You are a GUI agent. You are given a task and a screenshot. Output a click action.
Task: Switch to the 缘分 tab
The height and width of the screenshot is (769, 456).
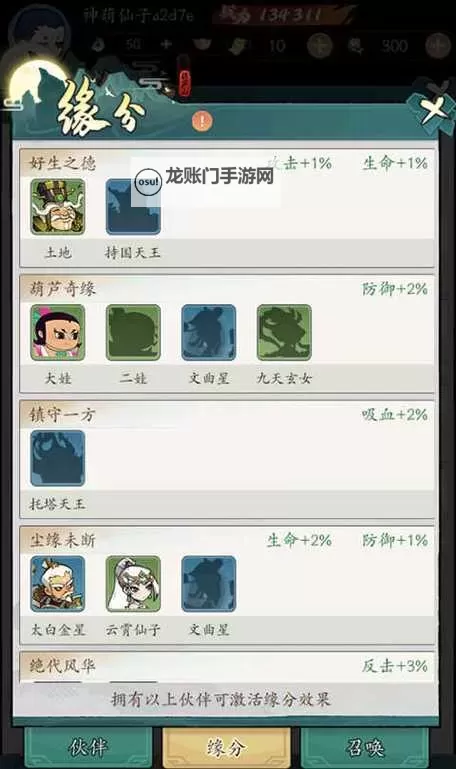(x=226, y=747)
